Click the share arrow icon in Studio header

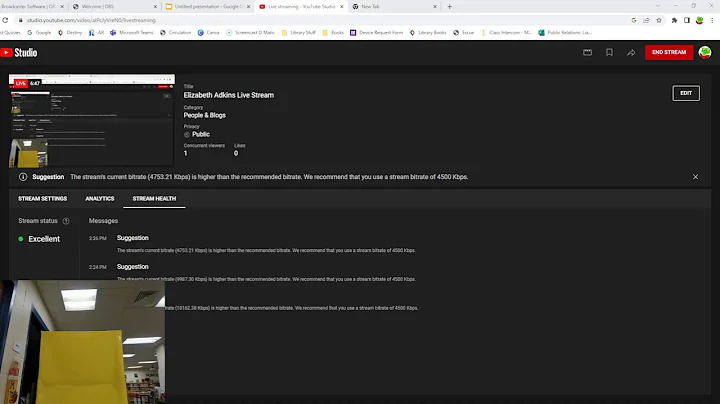(631, 52)
